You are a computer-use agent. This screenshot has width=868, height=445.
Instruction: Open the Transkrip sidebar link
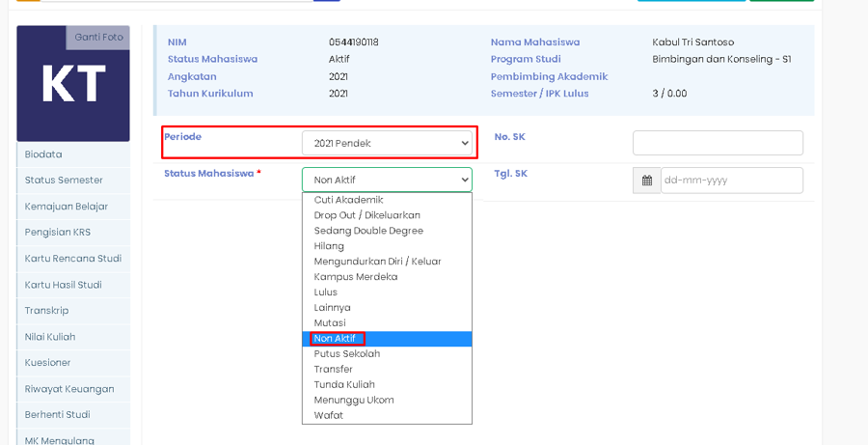46,311
